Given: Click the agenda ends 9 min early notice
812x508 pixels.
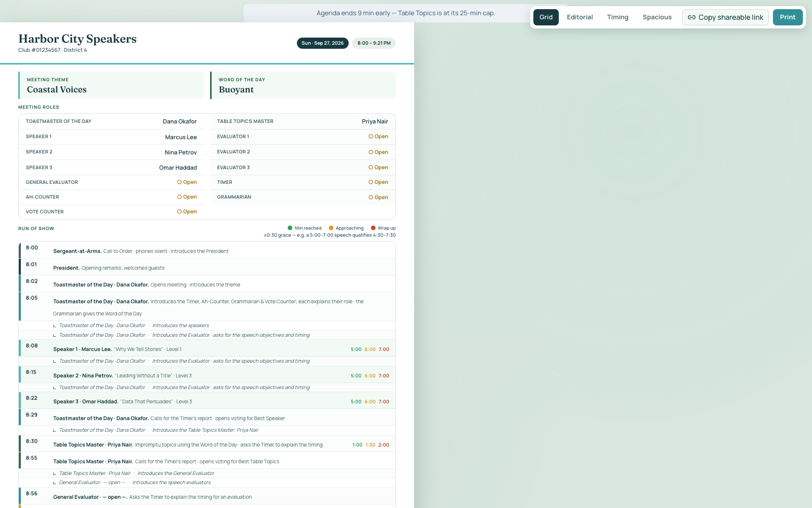Looking at the screenshot, I should pyautogui.click(x=405, y=13).
